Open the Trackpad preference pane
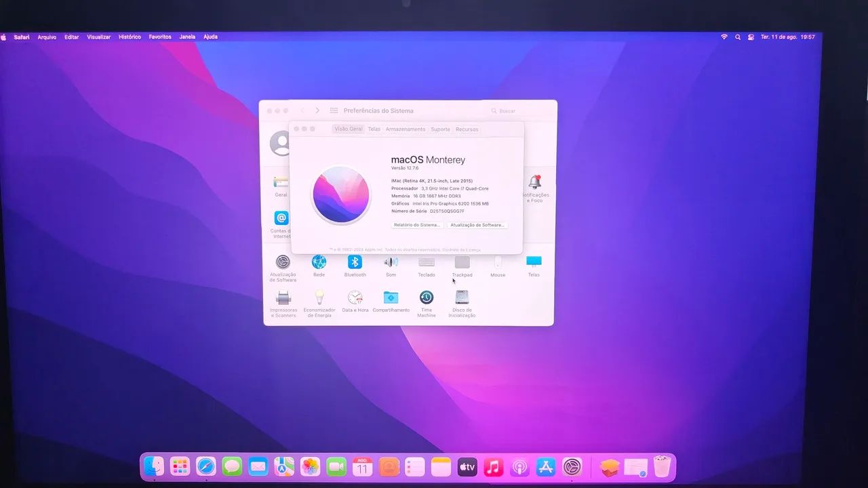This screenshot has width=868, height=488. click(x=462, y=266)
